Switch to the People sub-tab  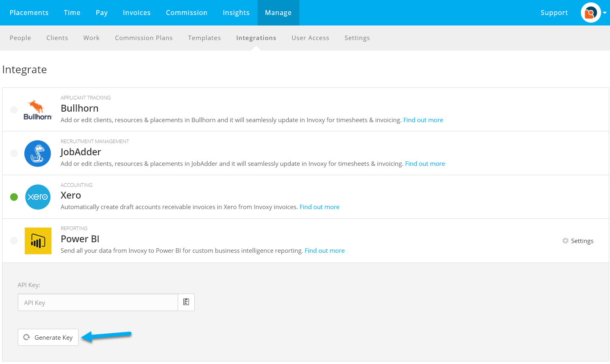(x=20, y=38)
